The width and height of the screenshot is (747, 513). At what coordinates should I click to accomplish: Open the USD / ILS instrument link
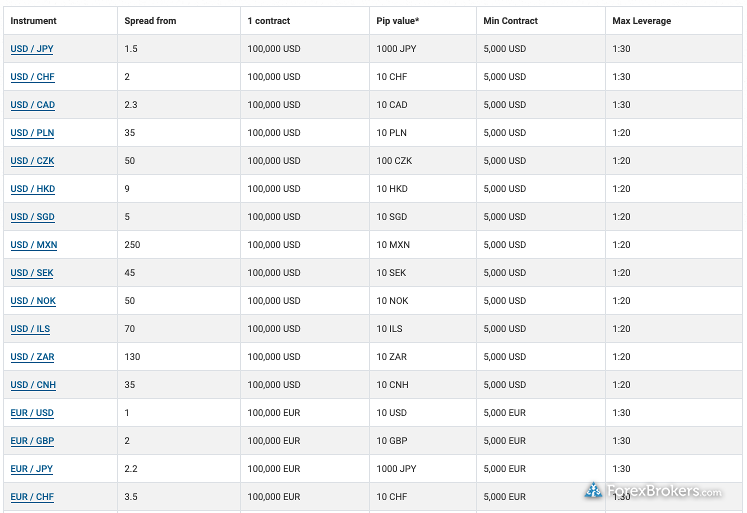click(x=30, y=329)
